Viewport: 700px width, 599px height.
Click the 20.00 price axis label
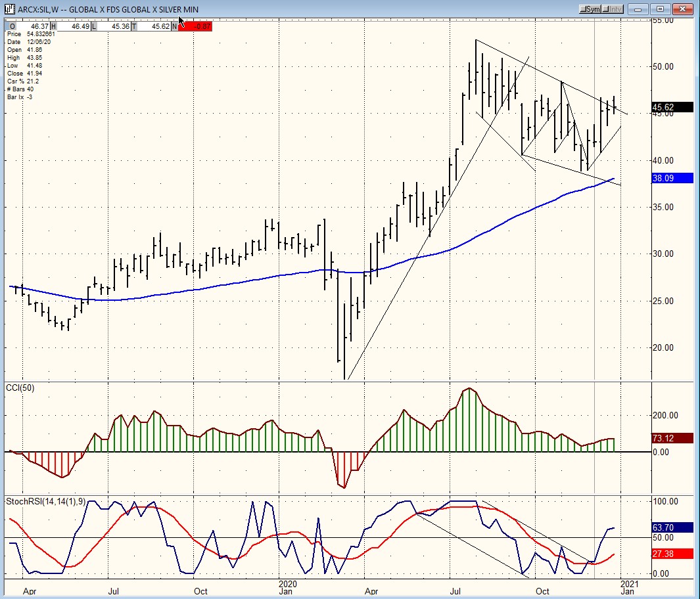pos(663,347)
